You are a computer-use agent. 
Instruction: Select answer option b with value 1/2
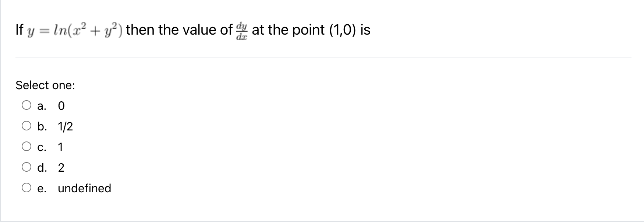click(26, 126)
